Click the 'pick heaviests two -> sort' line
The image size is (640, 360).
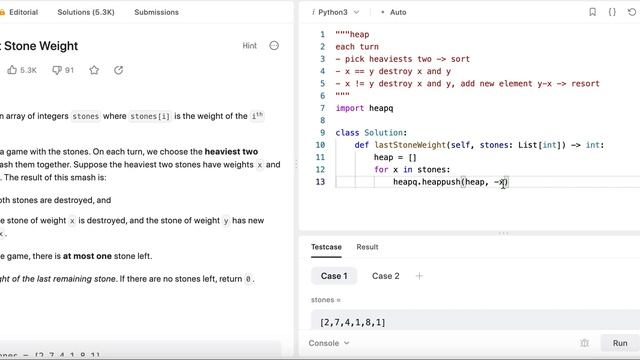pyautogui.click(x=402, y=59)
